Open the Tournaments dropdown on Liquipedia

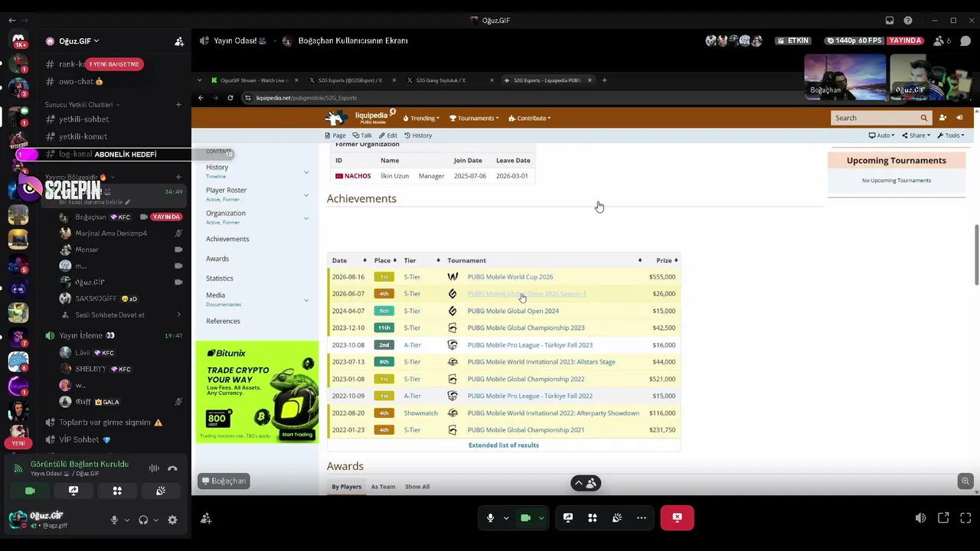[x=474, y=119]
